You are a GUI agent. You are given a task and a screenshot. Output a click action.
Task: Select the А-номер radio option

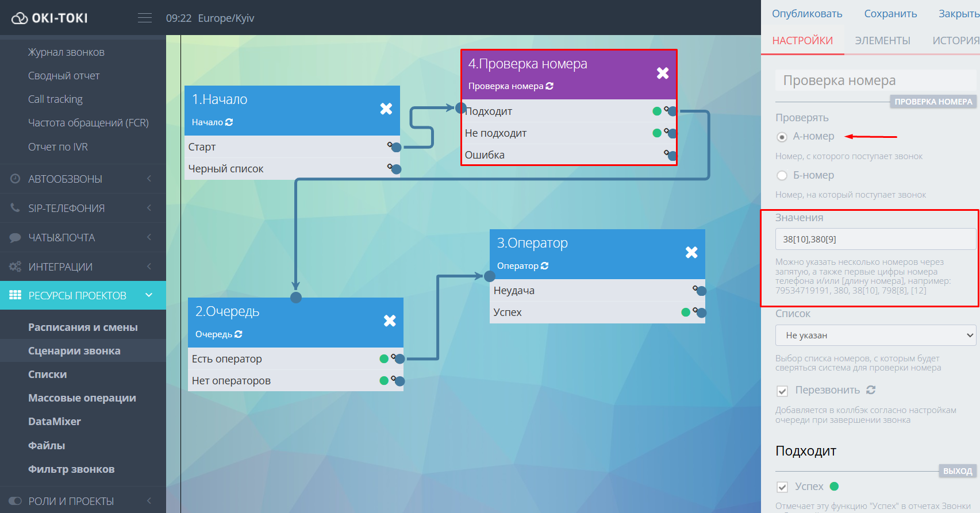pos(782,137)
